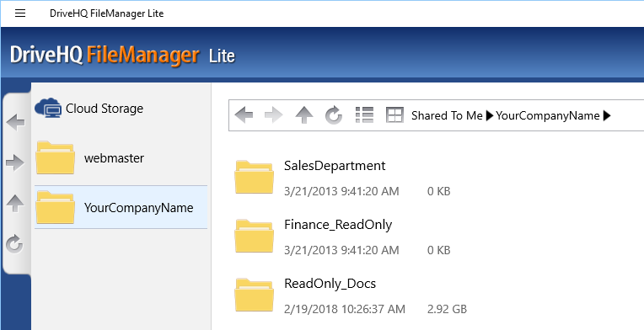Image resolution: width=644 pixels, height=330 pixels.
Task: Click sidebar back arrow on left strip
Action: [x=16, y=123]
